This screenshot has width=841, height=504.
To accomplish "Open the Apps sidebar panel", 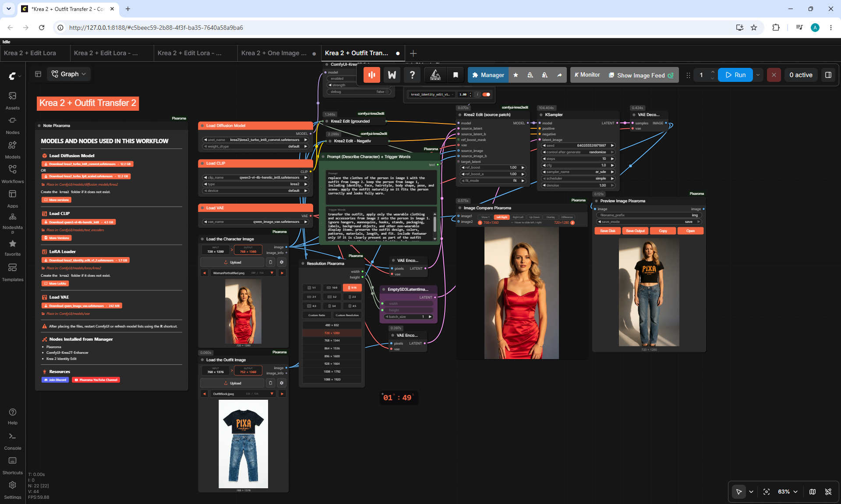I will pyautogui.click(x=12, y=199).
